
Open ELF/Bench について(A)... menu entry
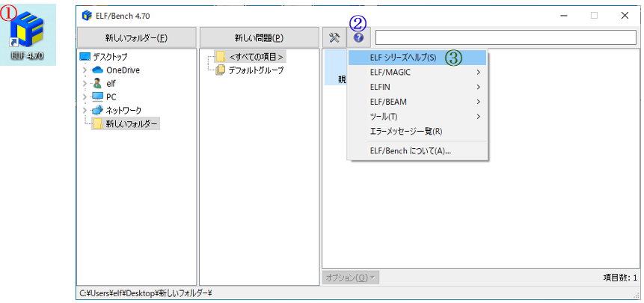tap(417, 151)
